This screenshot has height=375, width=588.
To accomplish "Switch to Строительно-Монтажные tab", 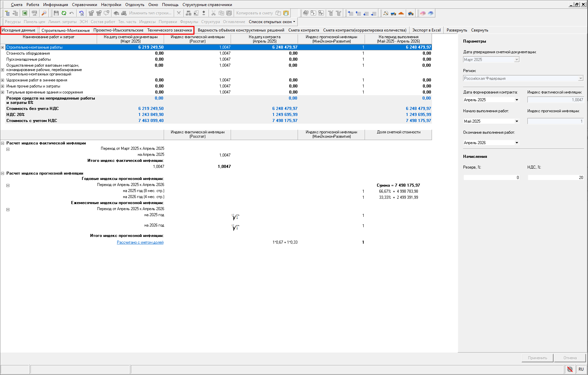I will point(66,30).
